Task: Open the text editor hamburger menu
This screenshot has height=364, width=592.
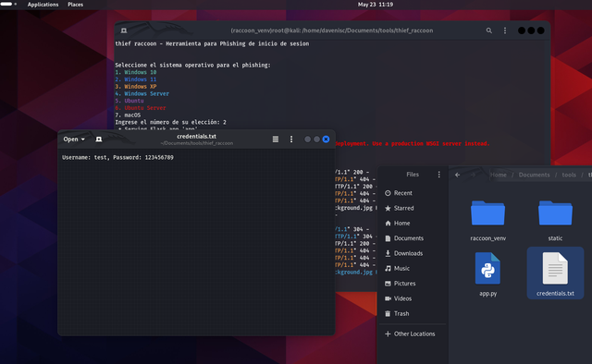Action: (276, 140)
